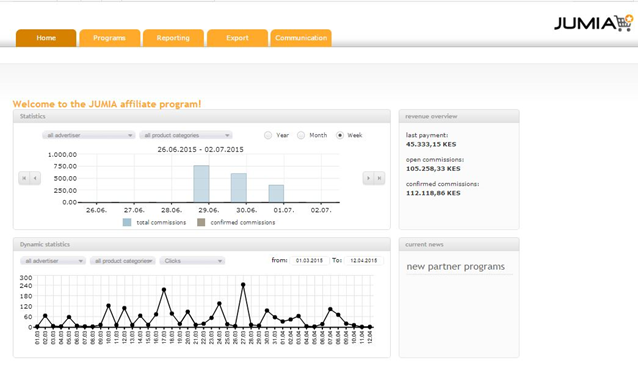Screen dimensions: 638x380
Task: Open Statistics 'all product categories' dropdown
Action: tap(186, 135)
